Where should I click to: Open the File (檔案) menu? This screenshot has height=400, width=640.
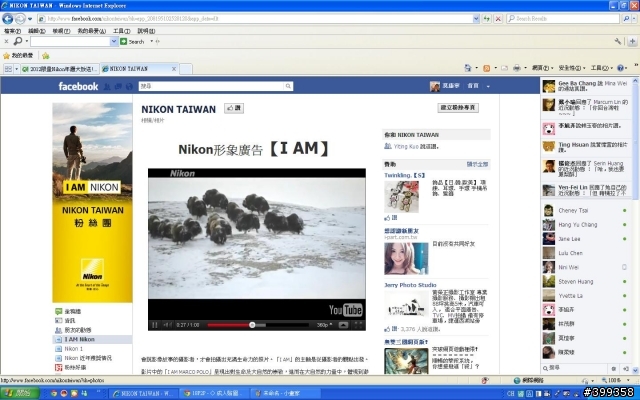coord(12,31)
